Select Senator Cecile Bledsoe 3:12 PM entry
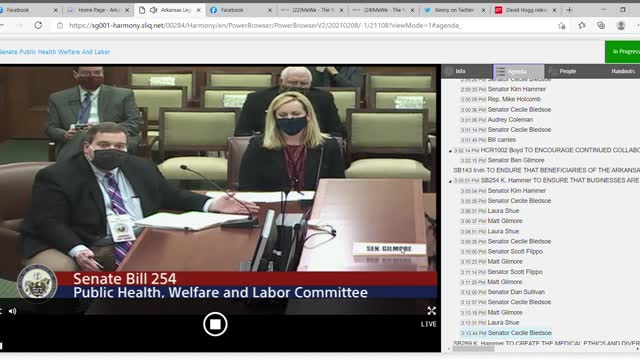640x360 pixels. [x=506, y=302]
